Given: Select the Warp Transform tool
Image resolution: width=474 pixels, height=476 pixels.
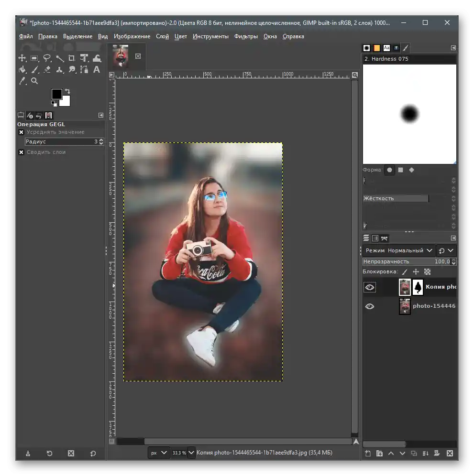Looking at the screenshot, I should (x=97, y=58).
